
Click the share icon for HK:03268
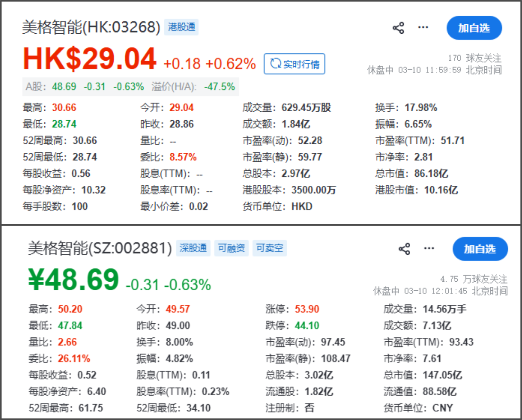pos(398,28)
